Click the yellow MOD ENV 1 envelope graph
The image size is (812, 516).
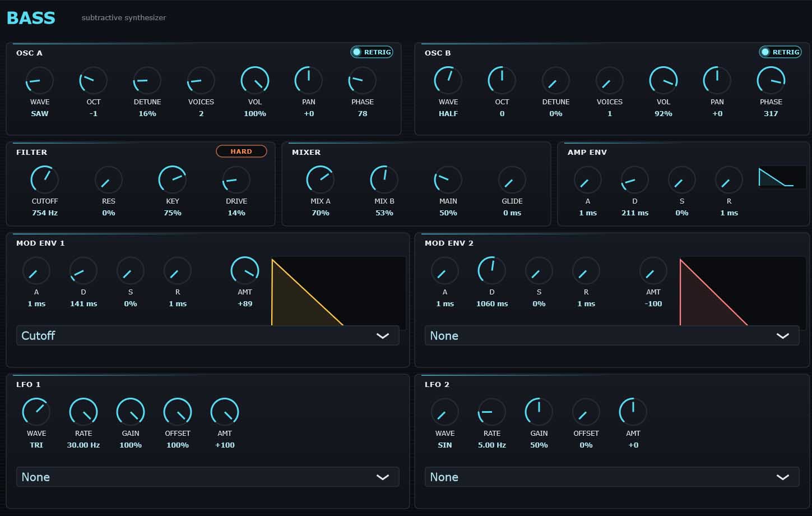tap(338, 291)
